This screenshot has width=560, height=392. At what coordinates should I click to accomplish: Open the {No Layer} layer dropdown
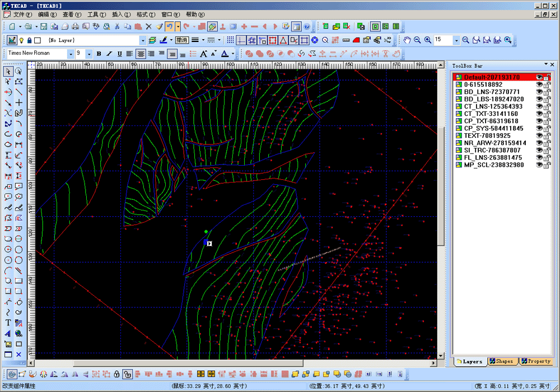[142, 40]
